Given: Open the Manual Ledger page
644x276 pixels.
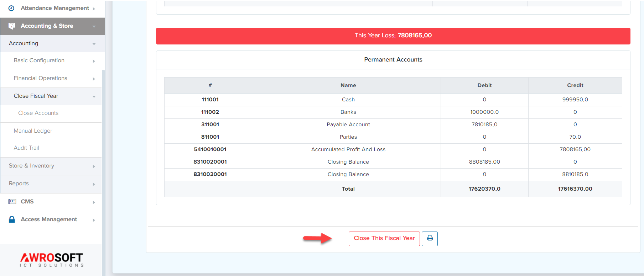Looking at the screenshot, I should (33, 131).
